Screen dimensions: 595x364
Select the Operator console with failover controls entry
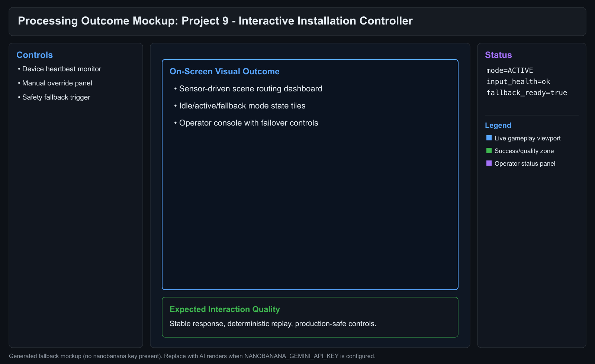249,123
